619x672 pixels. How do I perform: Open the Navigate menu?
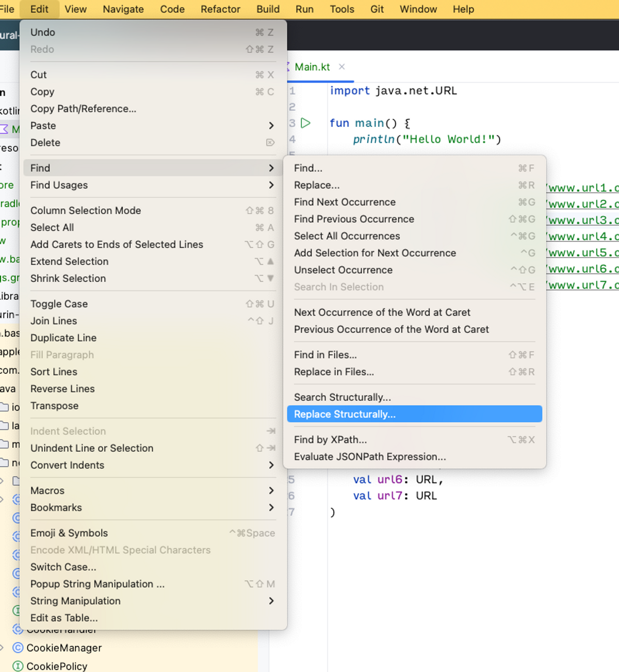(123, 9)
